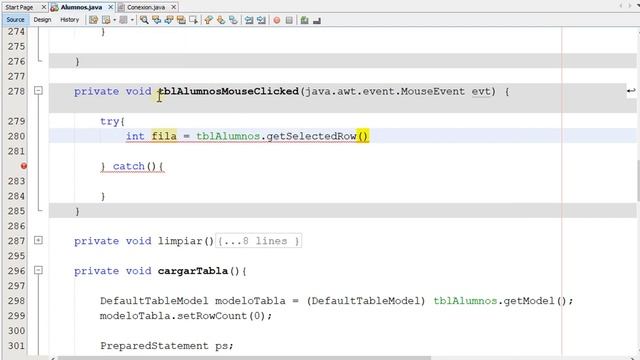640x360 pixels.
Task: Close the Conexion.java tab
Action: 174,7
